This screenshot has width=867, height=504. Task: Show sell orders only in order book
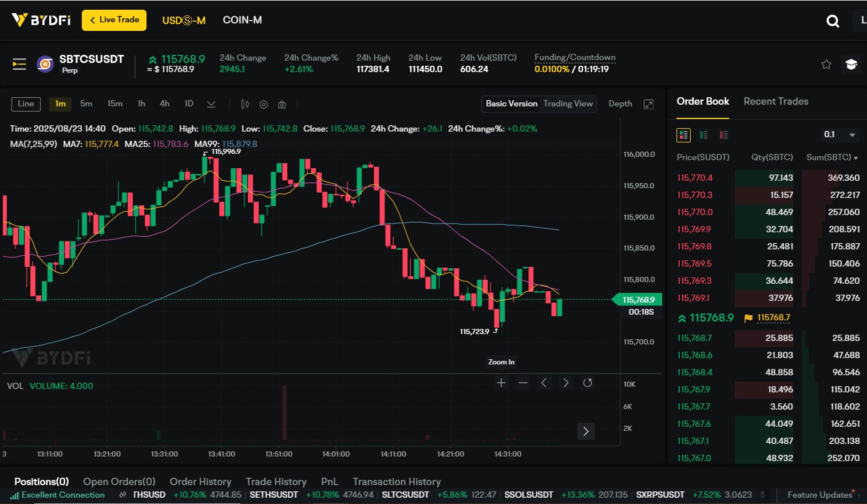(x=723, y=135)
